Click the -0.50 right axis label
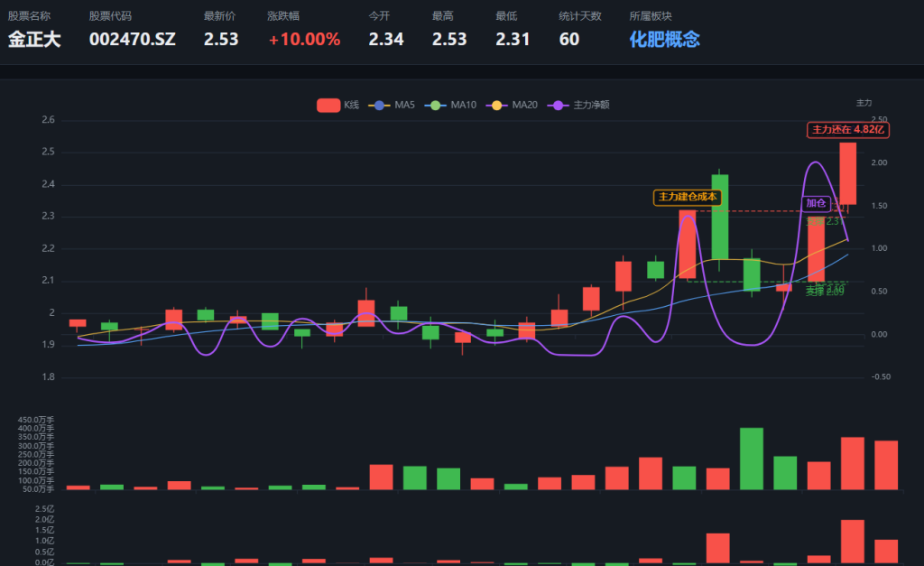This screenshot has height=566, width=924. [881, 376]
